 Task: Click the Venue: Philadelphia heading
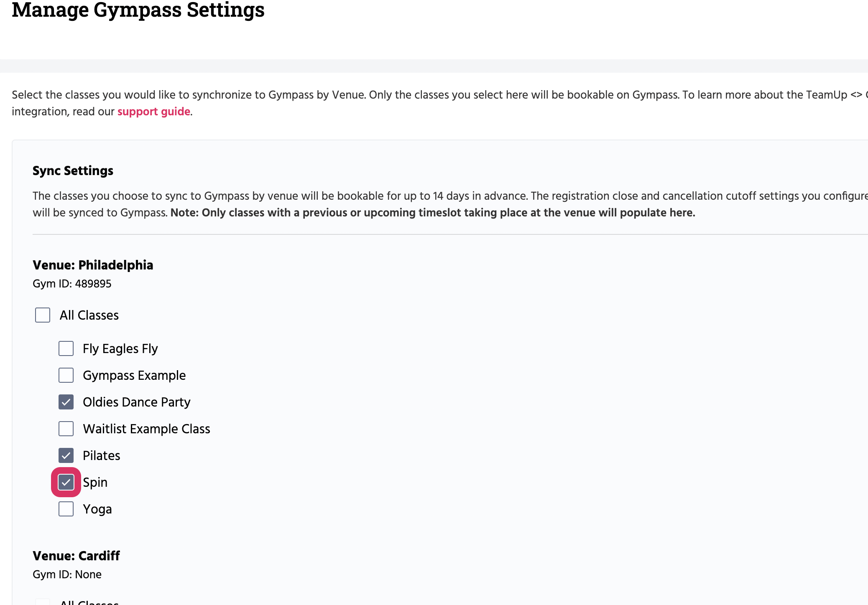93,265
